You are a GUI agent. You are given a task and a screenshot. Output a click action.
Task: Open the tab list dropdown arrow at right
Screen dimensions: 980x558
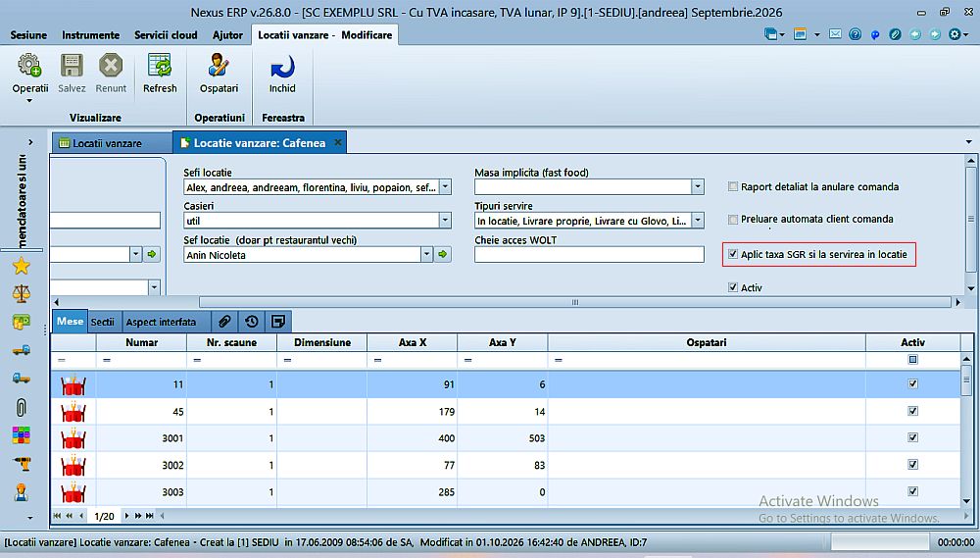pos(969,142)
